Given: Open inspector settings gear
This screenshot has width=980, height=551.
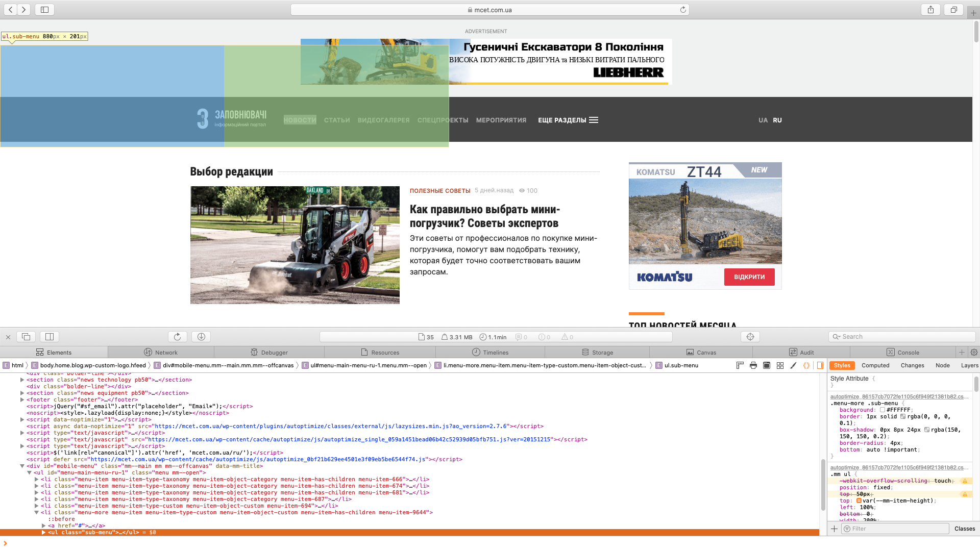Looking at the screenshot, I should coord(974,352).
